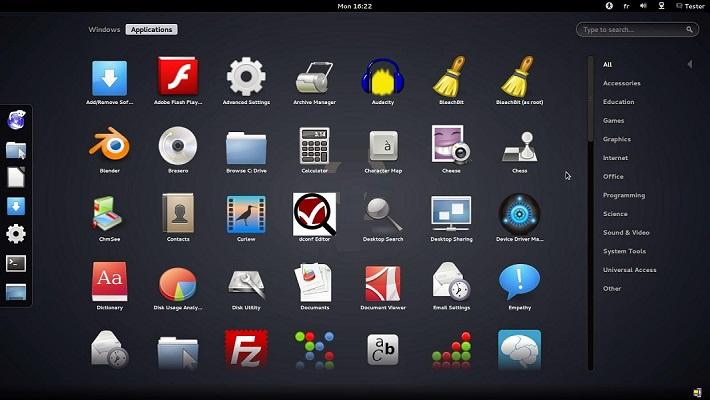
Task: Open Audacity audio editor
Action: click(x=383, y=77)
